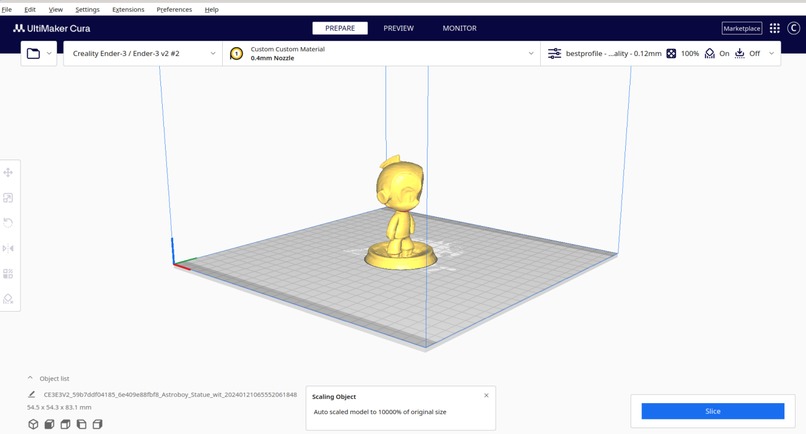
Task: Switch to right side view icon
Action: 98,424
